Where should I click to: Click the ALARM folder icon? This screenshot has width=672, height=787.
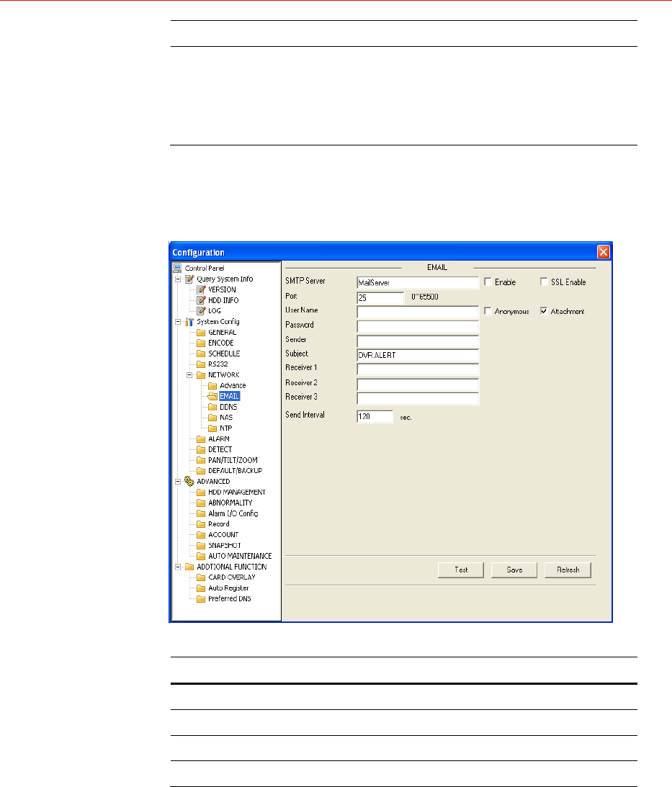point(201,439)
